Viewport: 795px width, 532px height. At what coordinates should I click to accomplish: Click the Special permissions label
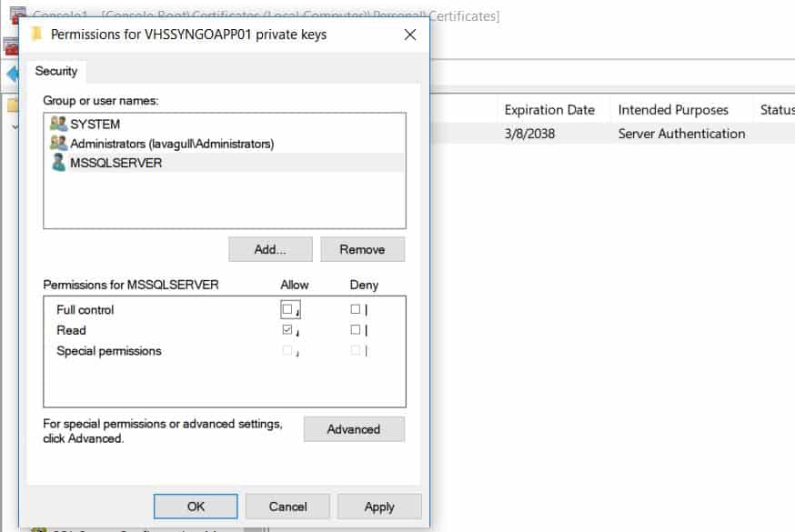pos(109,351)
